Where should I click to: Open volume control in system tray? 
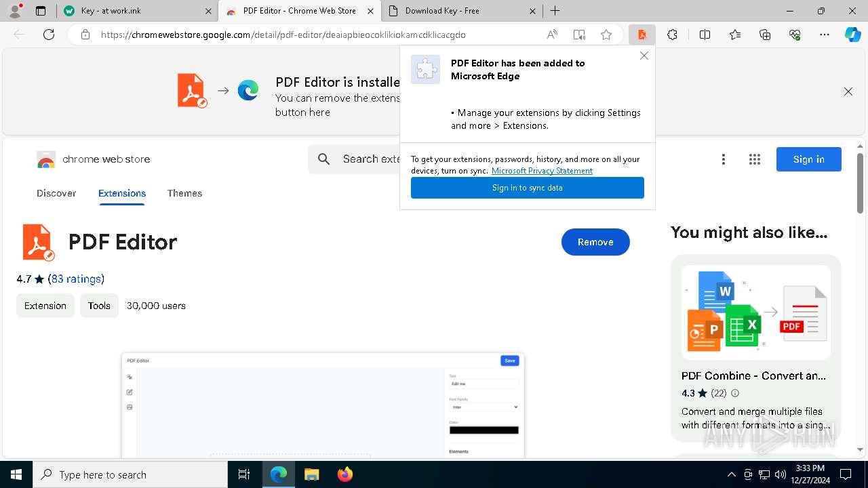click(781, 474)
